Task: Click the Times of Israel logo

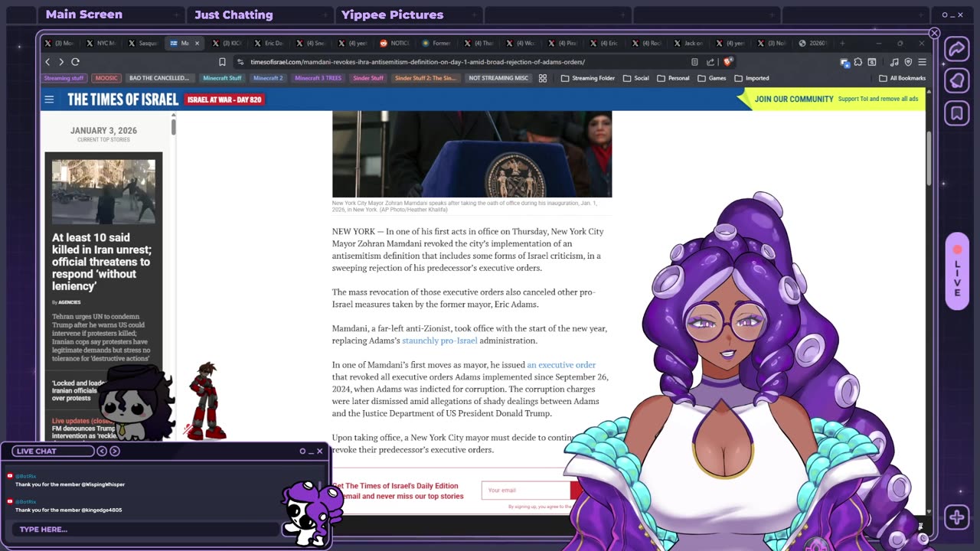Action: pos(122,99)
